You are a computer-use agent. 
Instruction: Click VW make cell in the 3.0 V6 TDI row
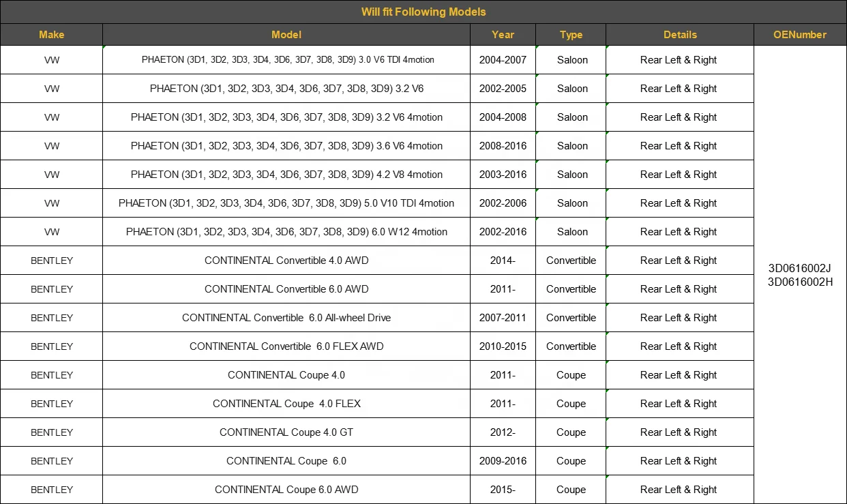(51, 60)
